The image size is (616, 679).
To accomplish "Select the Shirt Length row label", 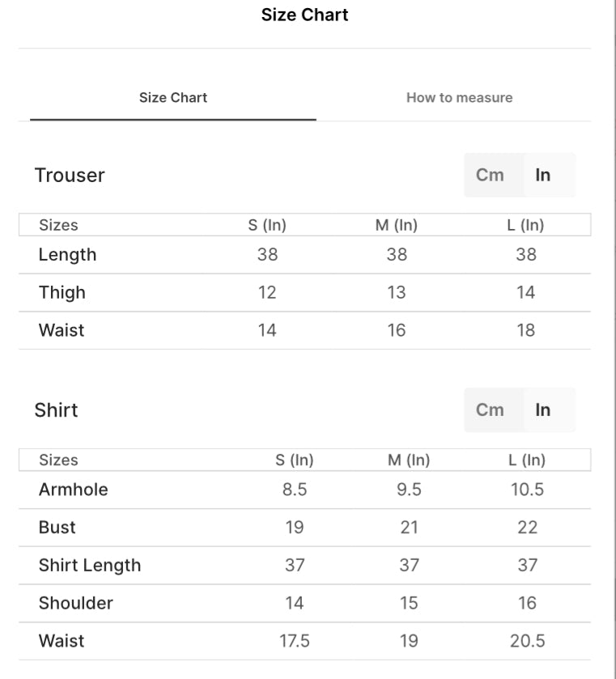I will [89, 566].
